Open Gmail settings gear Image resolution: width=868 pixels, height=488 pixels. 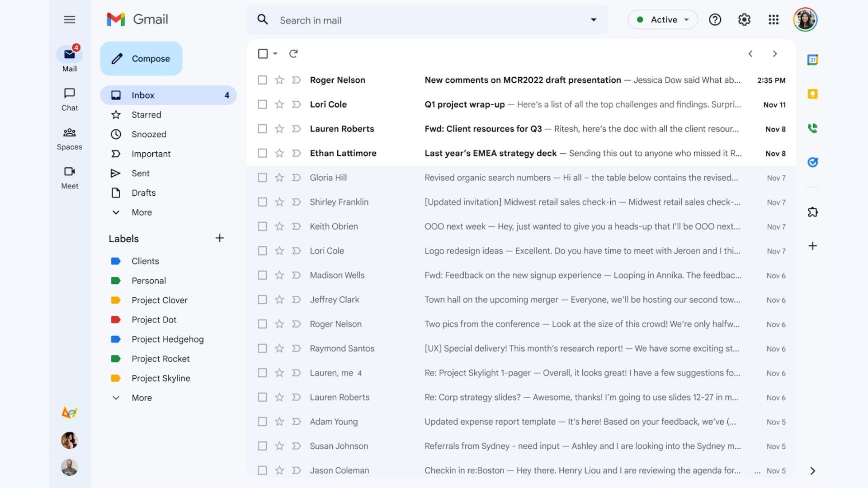(x=744, y=19)
